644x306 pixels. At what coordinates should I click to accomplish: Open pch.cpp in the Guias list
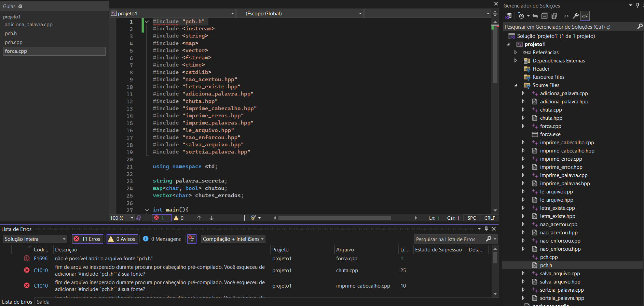coord(14,42)
